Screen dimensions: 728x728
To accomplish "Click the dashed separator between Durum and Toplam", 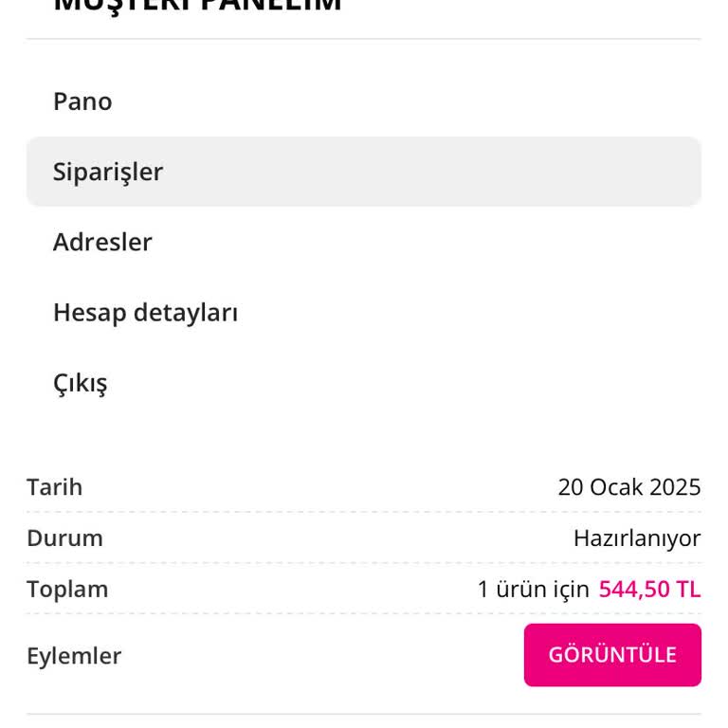I will coord(364,563).
